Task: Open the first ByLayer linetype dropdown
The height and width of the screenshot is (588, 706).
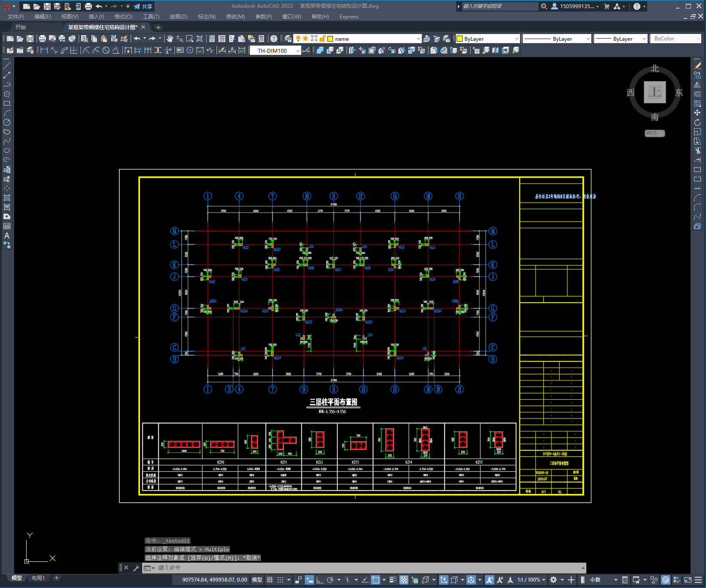Action: tap(588, 39)
